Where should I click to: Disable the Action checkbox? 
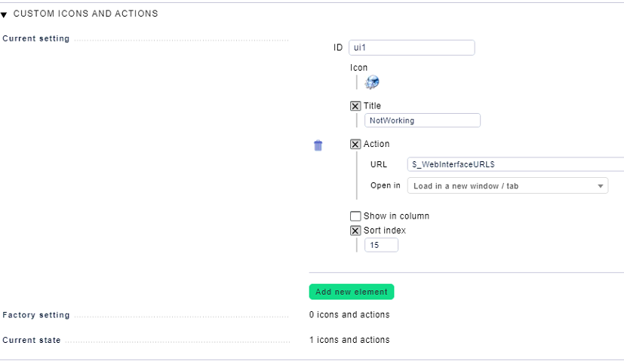click(x=355, y=144)
